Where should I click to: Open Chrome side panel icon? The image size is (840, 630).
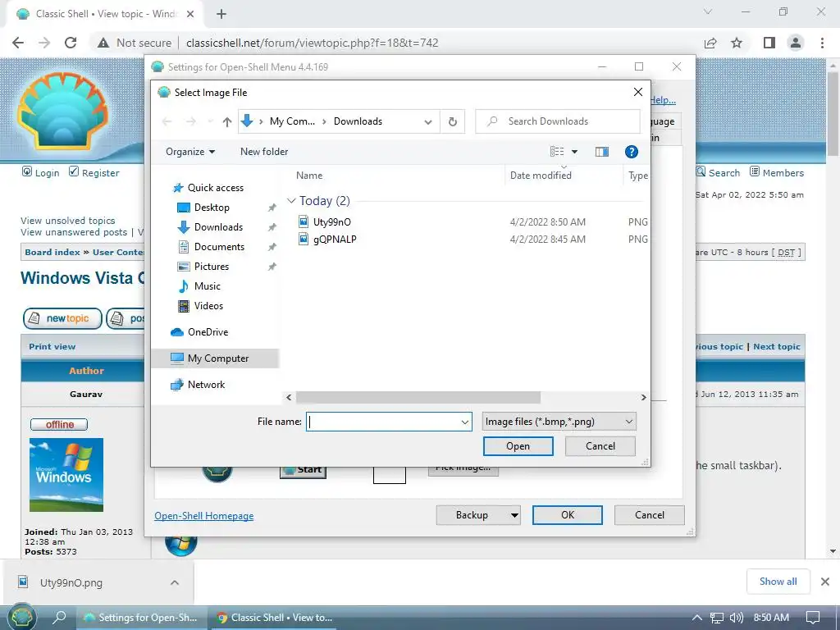tap(769, 43)
